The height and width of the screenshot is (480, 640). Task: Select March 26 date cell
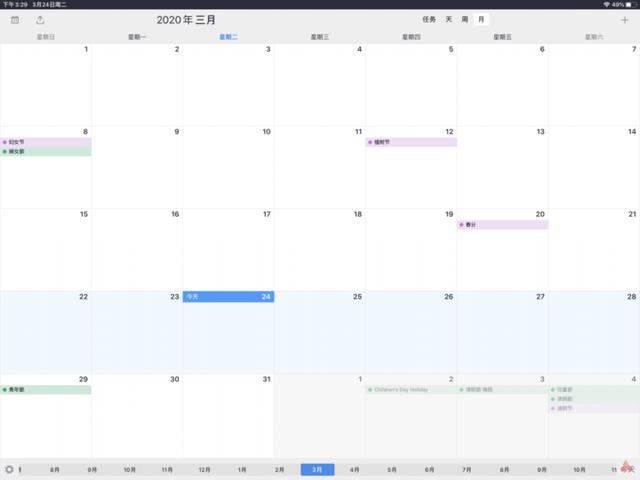point(411,332)
